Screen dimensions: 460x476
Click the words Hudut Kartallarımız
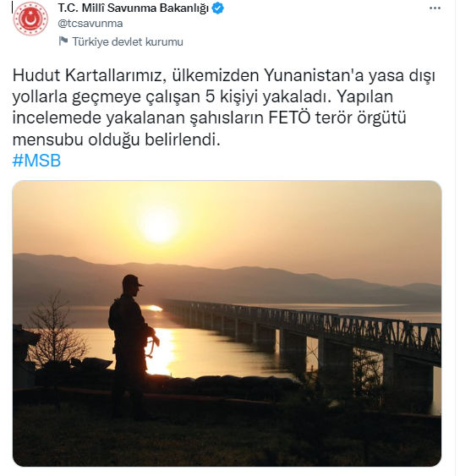point(90,75)
